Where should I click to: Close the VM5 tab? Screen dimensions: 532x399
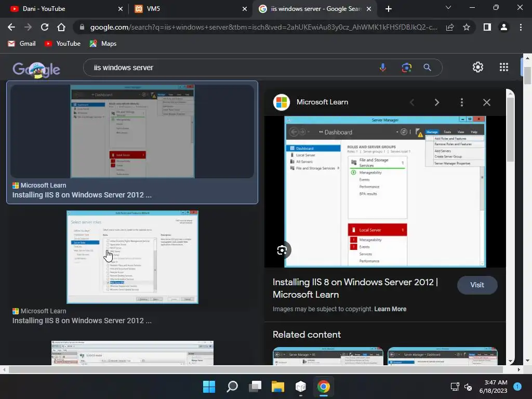tap(245, 9)
